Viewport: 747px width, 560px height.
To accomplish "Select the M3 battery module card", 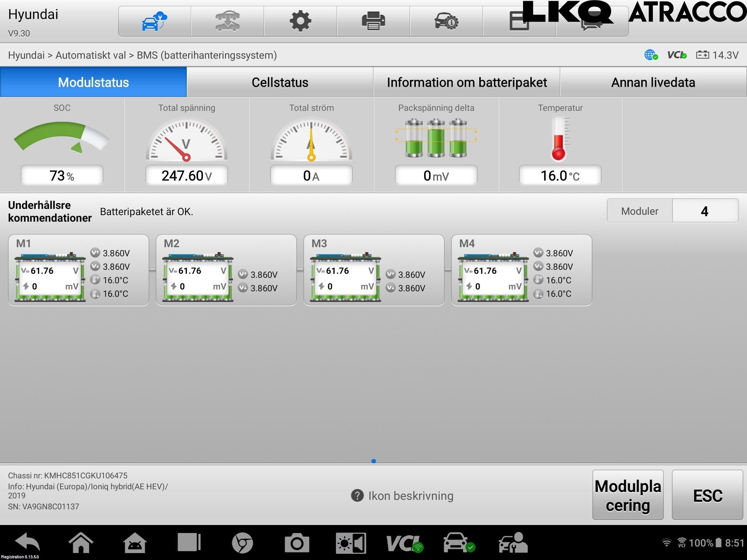I will coord(374,270).
